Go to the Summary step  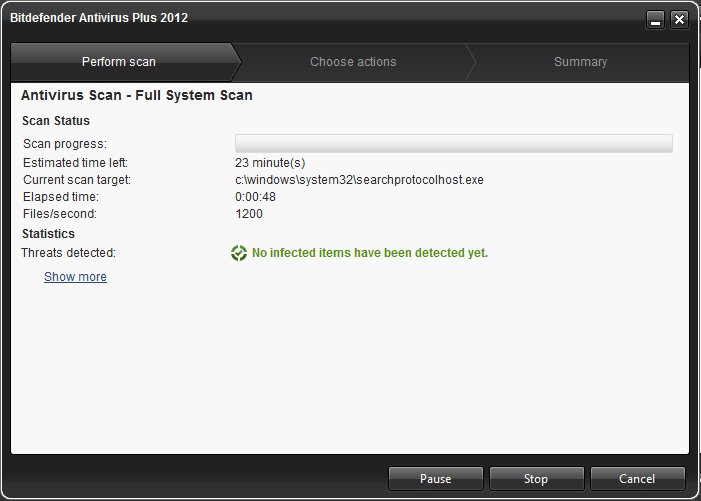(x=580, y=62)
